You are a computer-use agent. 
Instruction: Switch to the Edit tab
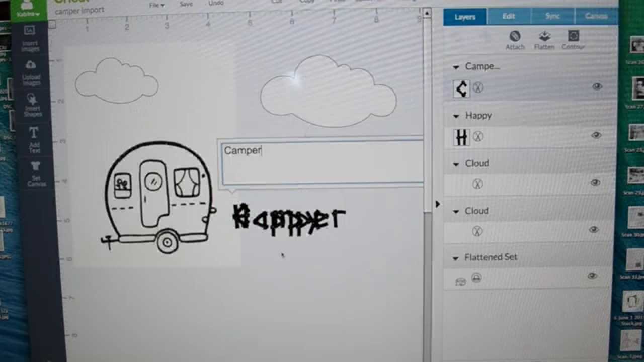click(x=509, y=17)
